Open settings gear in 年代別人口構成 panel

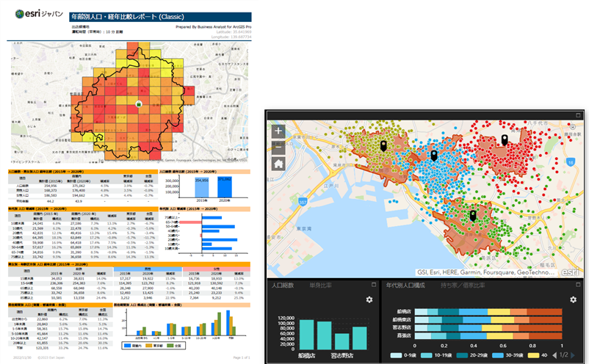(x=574, y=299)
